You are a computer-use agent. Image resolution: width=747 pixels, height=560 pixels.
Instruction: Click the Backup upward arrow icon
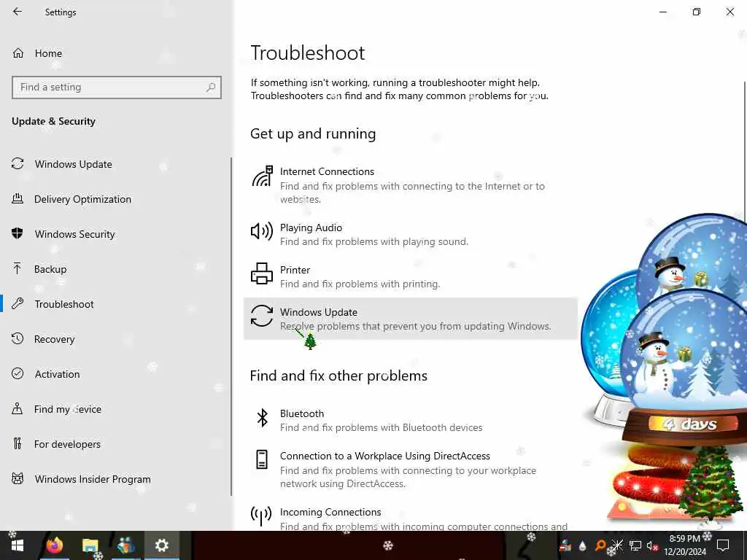click(x=18, y=268)
